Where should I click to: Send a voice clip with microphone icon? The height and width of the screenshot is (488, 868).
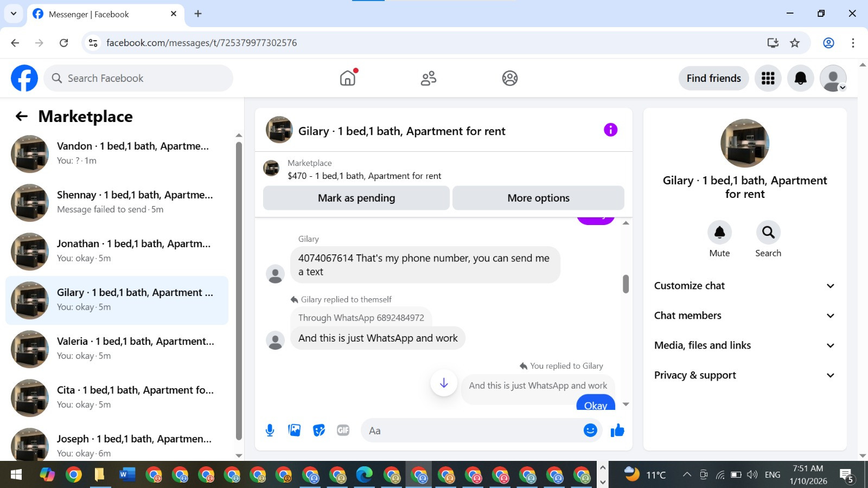click(270, 431)
